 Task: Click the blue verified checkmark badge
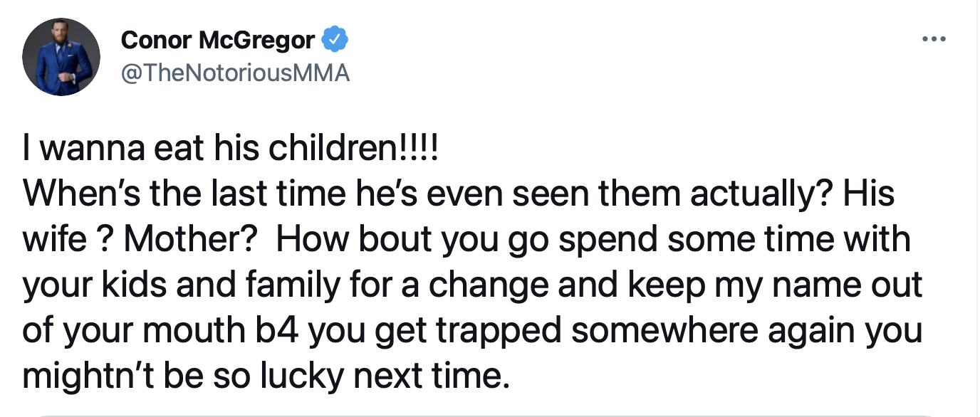click(335, 40)
